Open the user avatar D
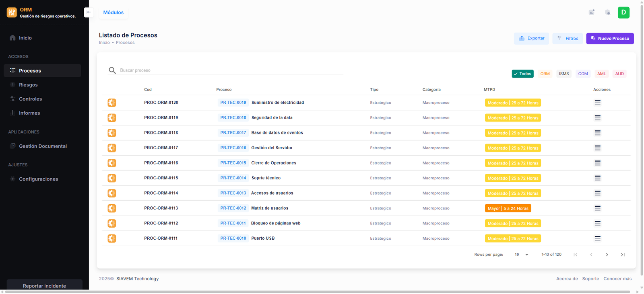The width and height of the screenshot is (644, 294). point(623,12)
